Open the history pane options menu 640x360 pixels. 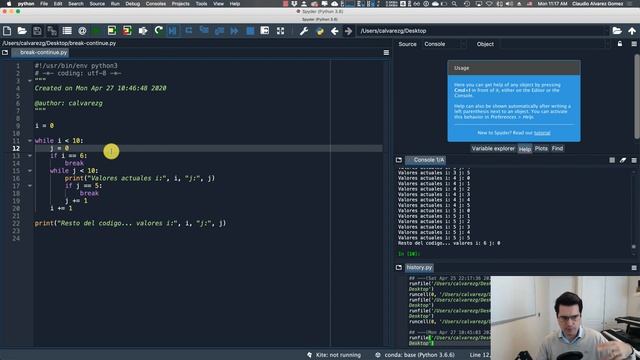click(634, 267)
